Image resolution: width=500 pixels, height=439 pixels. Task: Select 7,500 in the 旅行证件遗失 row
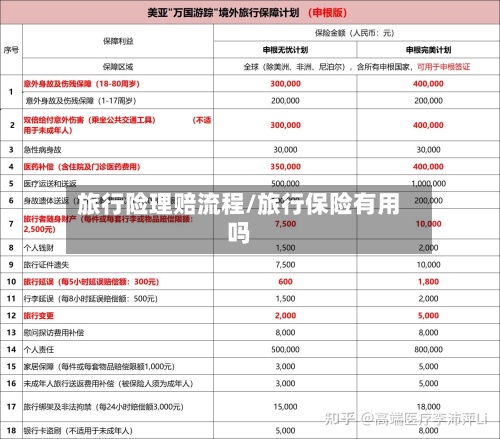(x=285, y=265)
